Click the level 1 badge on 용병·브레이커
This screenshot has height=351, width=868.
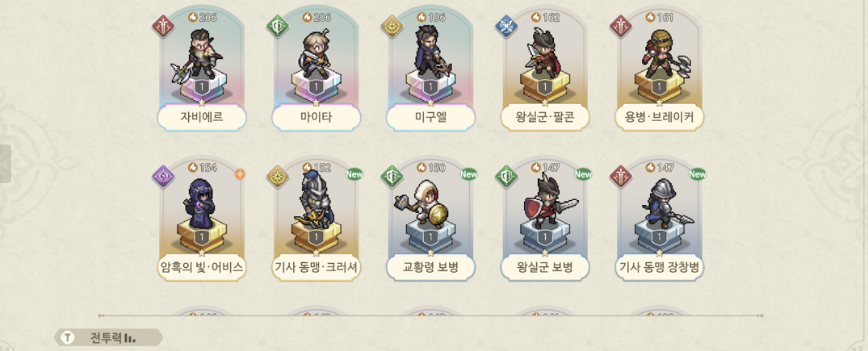point(660,87)
